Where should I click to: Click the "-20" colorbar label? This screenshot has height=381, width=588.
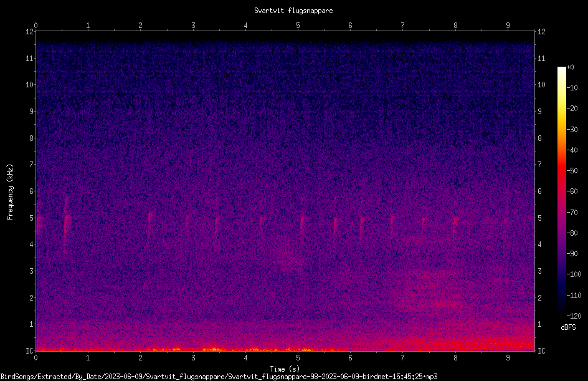coord(572,109)
